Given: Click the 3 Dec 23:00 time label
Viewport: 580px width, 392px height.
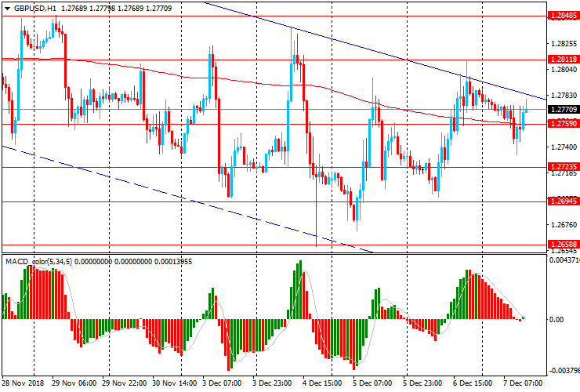Looking at the screenshot, I should pos(272,383).
